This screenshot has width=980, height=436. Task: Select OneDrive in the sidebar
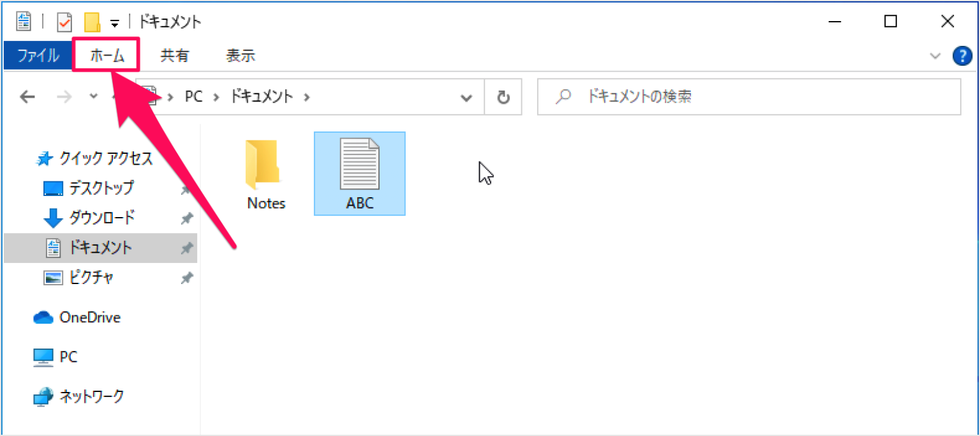pyautogui.click(x=89, y=317)
